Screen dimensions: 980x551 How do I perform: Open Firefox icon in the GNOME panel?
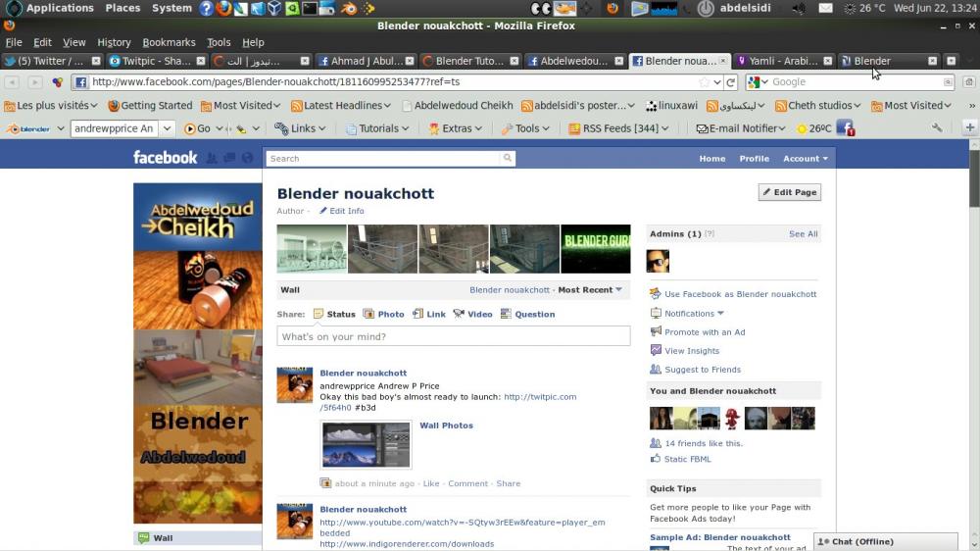coord(223,8)
